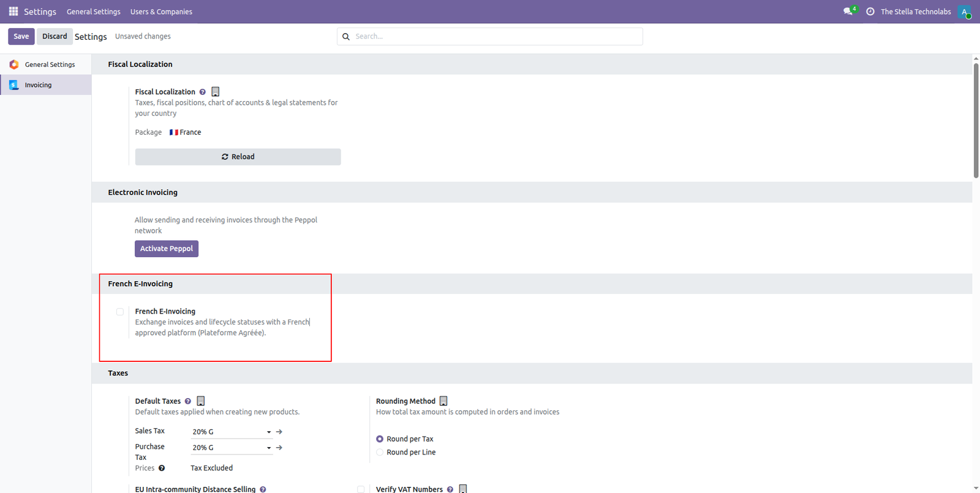
Task: Select the Round per Tax option
Action: (380, 439)
